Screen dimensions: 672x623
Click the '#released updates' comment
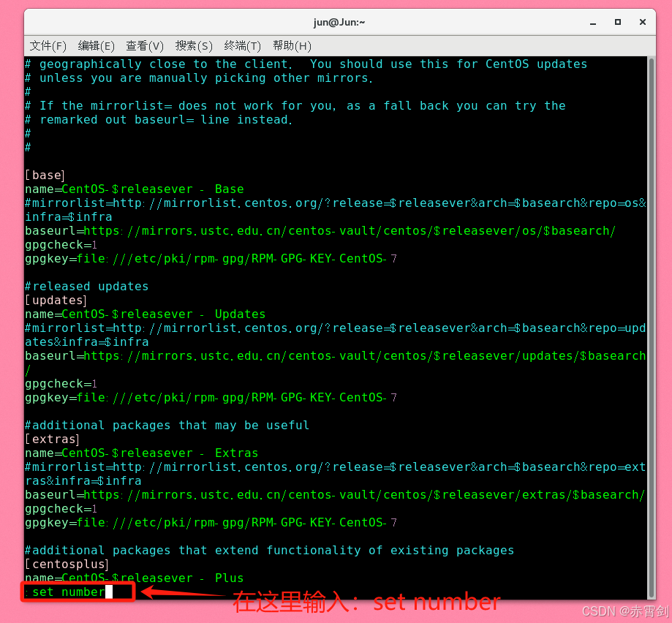click(86, 286)
